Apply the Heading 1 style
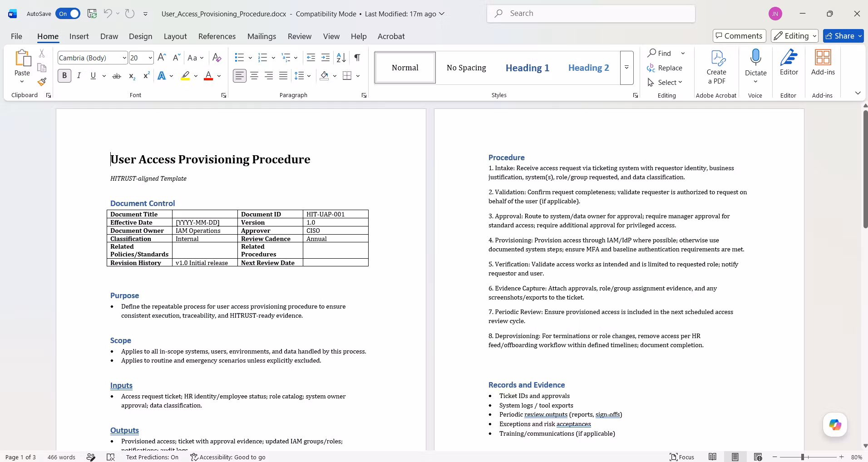 528,68
